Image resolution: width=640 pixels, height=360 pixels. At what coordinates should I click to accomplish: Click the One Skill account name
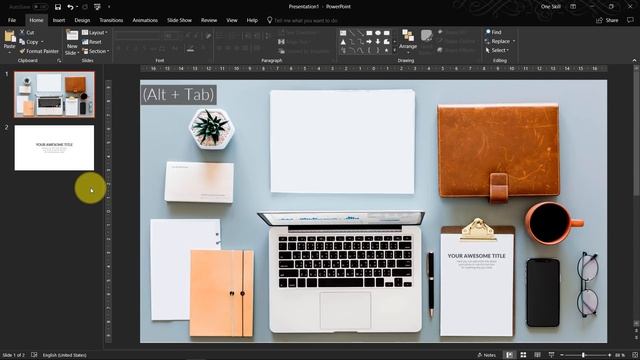(x=551, y=7)
